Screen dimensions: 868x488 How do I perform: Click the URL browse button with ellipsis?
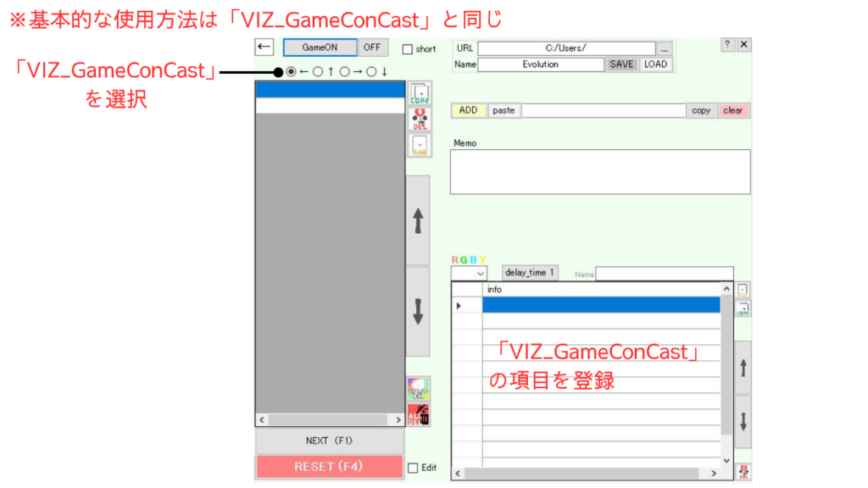coord(665,49)
